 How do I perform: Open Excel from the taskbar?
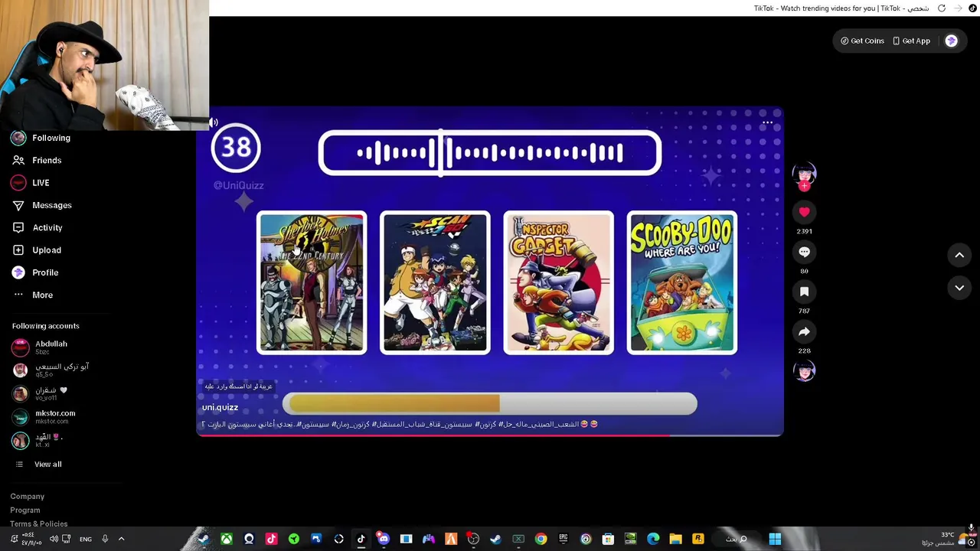tap(518, 539)
